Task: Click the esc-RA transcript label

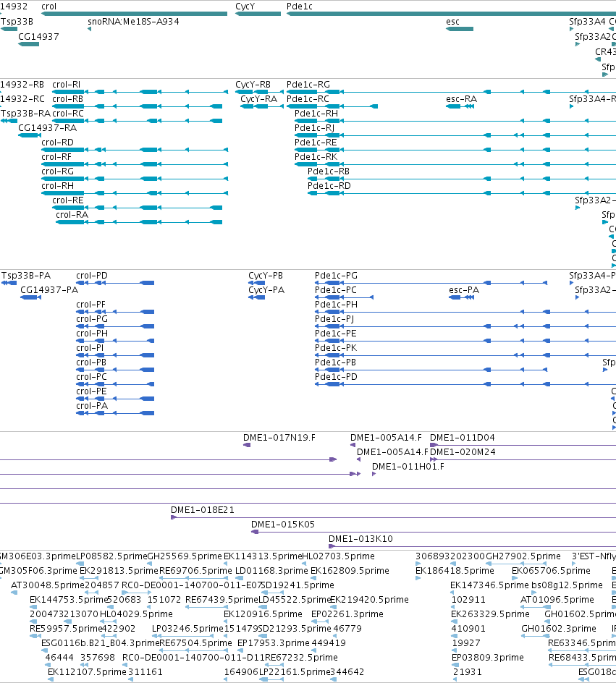Action: point(461,99)
